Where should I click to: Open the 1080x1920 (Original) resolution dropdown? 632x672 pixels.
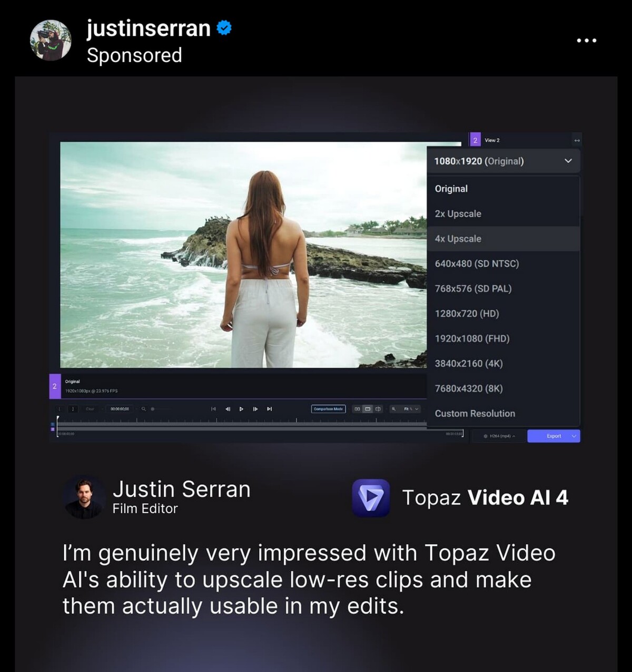[x=503, y=161]
